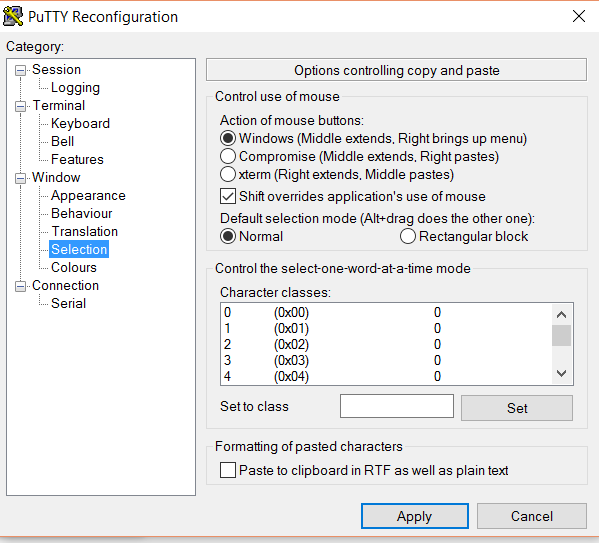Viewport: 599px width, 543px height.
Task: Click the Cancel button
Action: click(532, 516)
